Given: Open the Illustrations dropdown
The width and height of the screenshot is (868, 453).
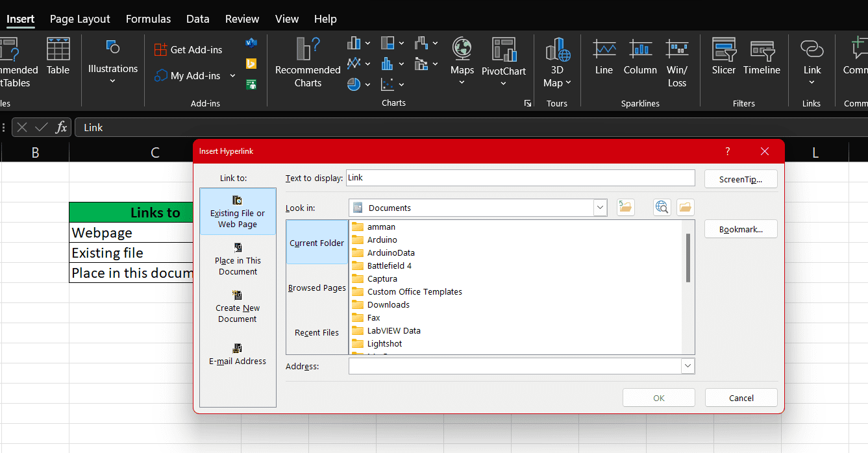Looking at the screenshot, I should pos(113,62).
